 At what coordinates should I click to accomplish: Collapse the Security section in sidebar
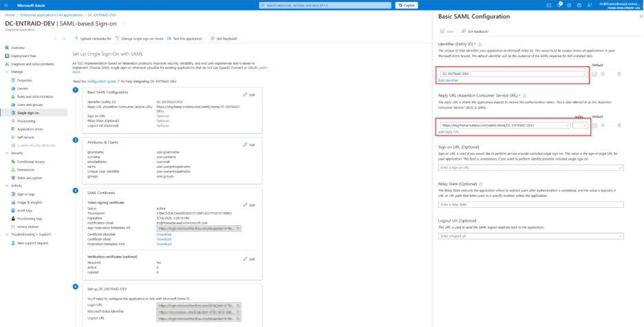(x=7, y=153)
